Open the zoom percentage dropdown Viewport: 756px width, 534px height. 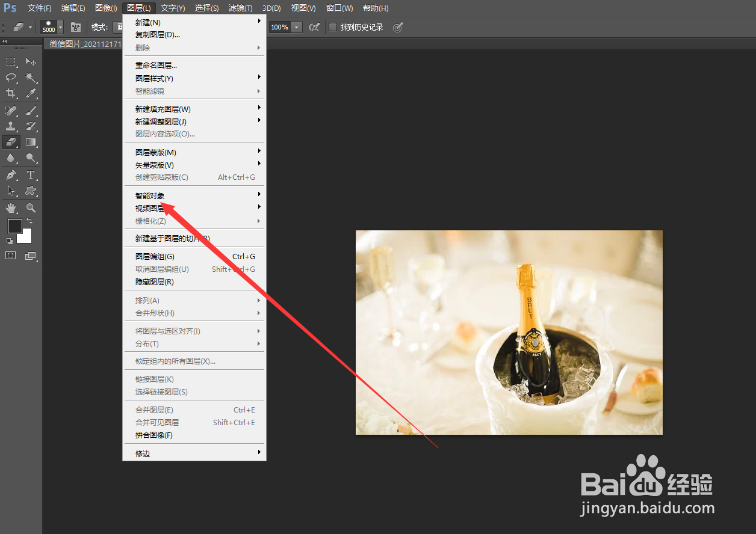[296, 27]
